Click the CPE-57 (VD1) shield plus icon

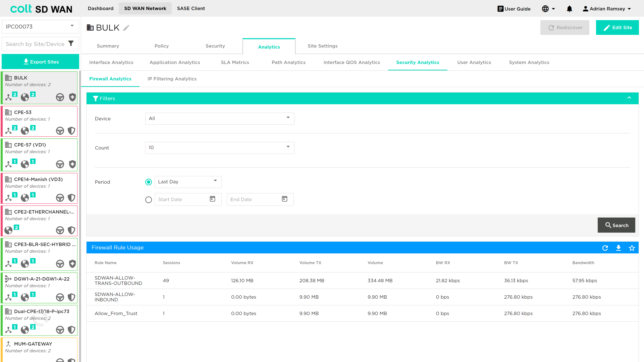72,164
